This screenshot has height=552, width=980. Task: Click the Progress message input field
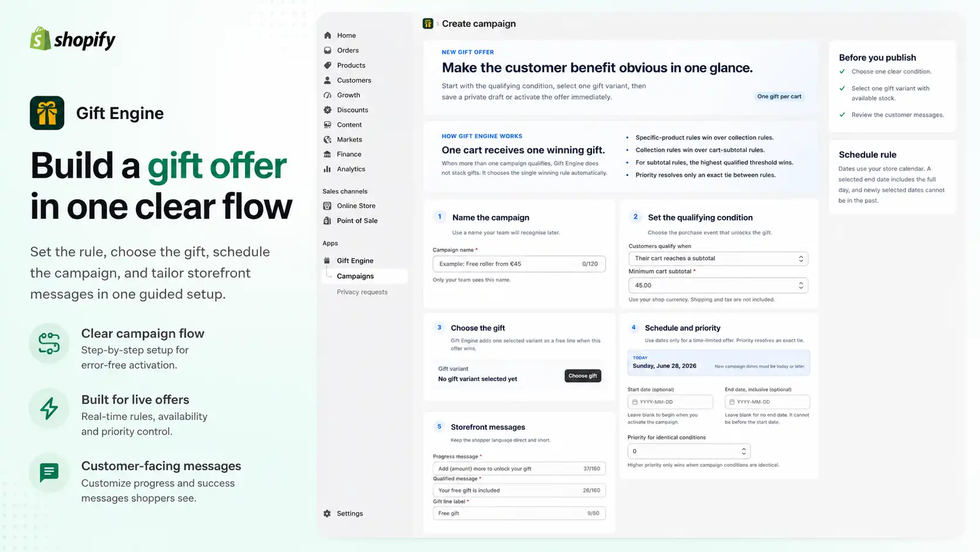tap(519, 469)
